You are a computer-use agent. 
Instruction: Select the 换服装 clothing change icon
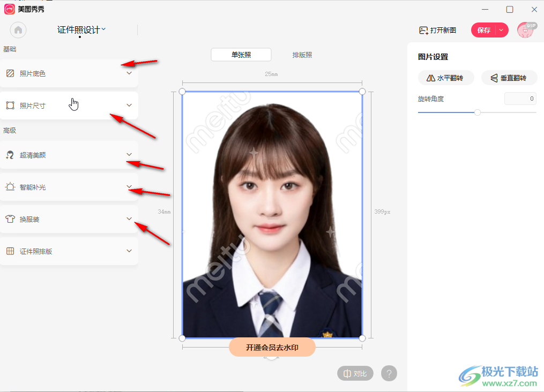[10, 218]
